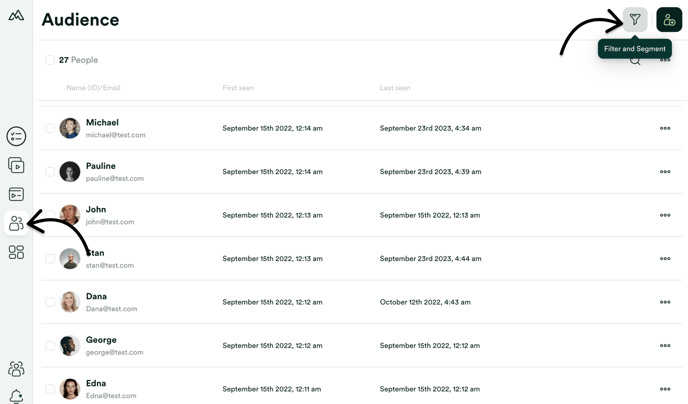
Task: Open Edna's profile name
Action: click(x=96, y=383)
